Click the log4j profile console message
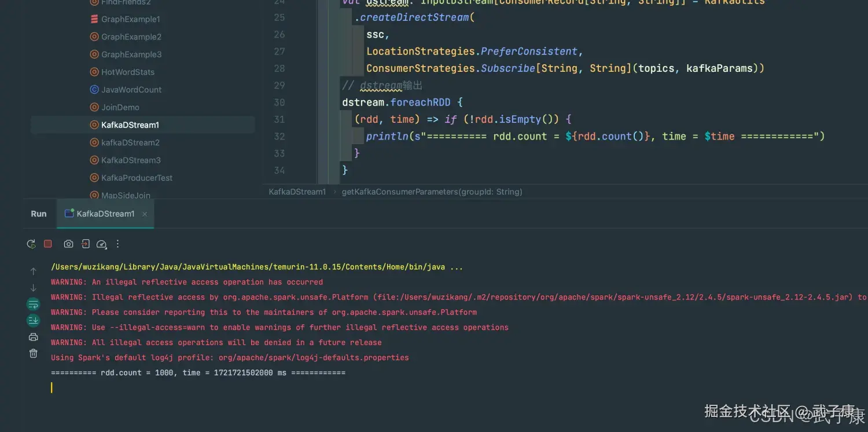868x432 pixels. (230, 357)
